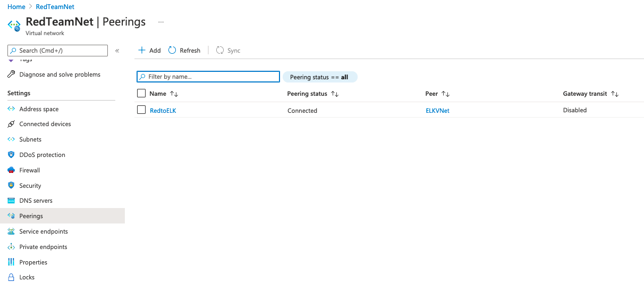
Task: Click the Connected status cell
Action: tap(302, 111)
